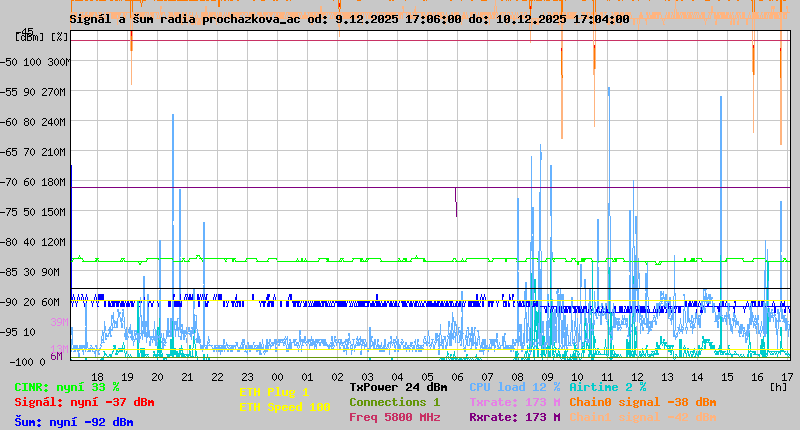Click the 'Freq 5800 MHz' legend label
Screen dimensions: 800x430
point(394,417)
